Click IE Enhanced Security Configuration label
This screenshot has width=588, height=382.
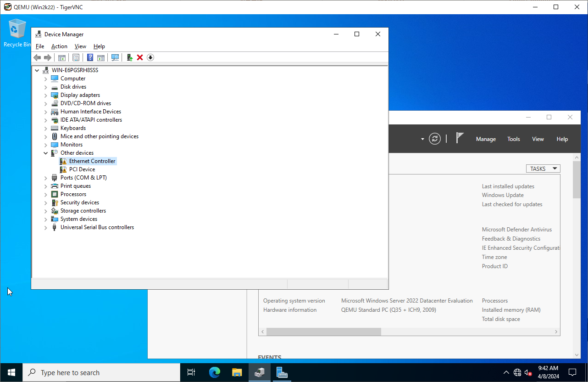pyautogui.click(x=521, y=248)
